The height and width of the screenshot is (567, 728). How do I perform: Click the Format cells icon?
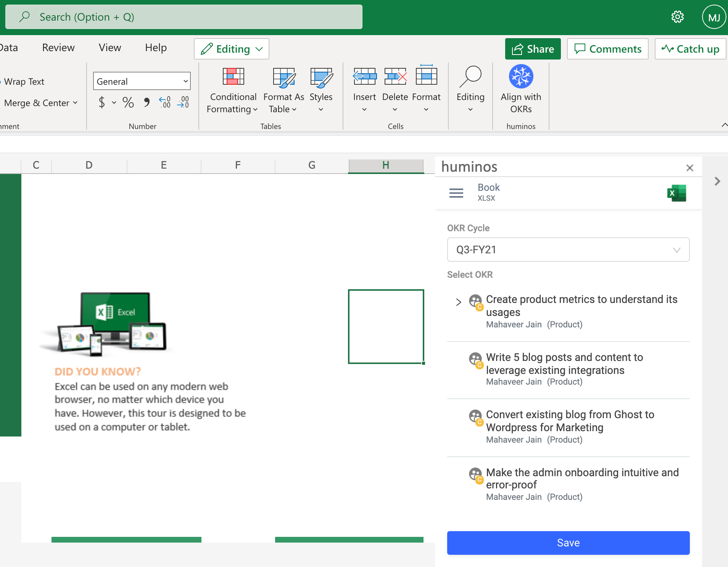[x=426, y=75]
